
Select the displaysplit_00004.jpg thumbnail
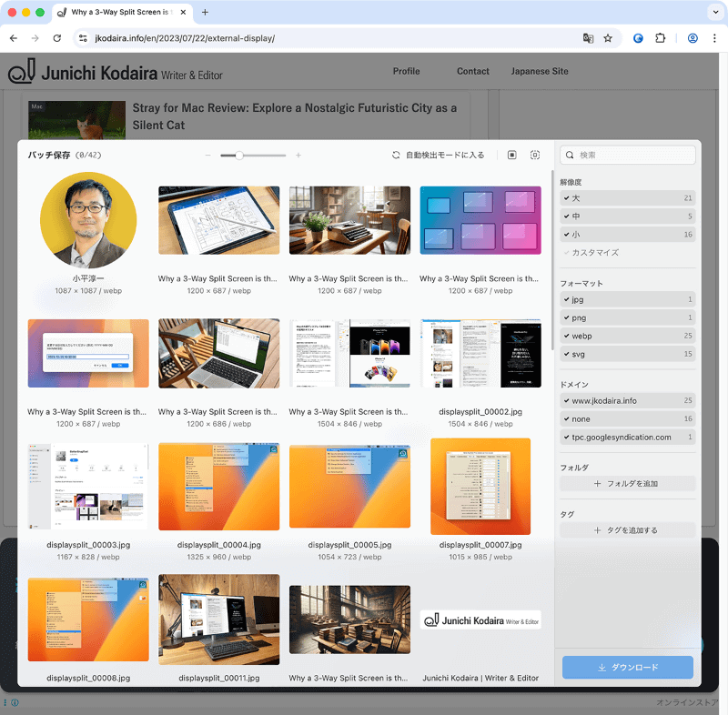[x=218, y=487]
